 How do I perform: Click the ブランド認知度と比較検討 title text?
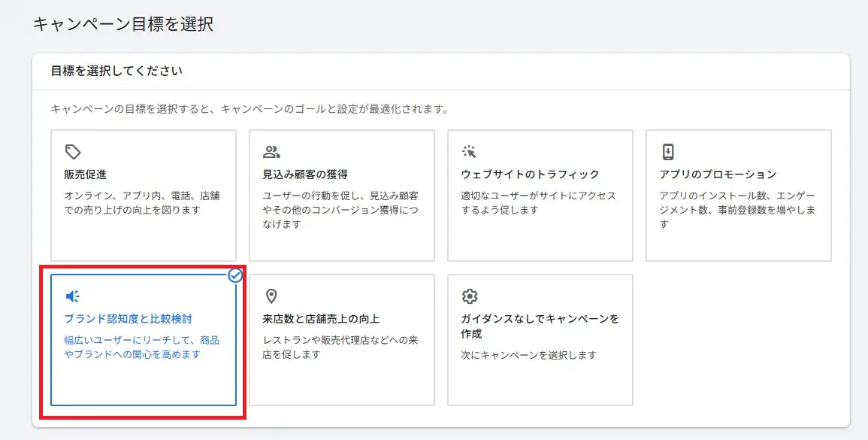[x=129, y=319]
